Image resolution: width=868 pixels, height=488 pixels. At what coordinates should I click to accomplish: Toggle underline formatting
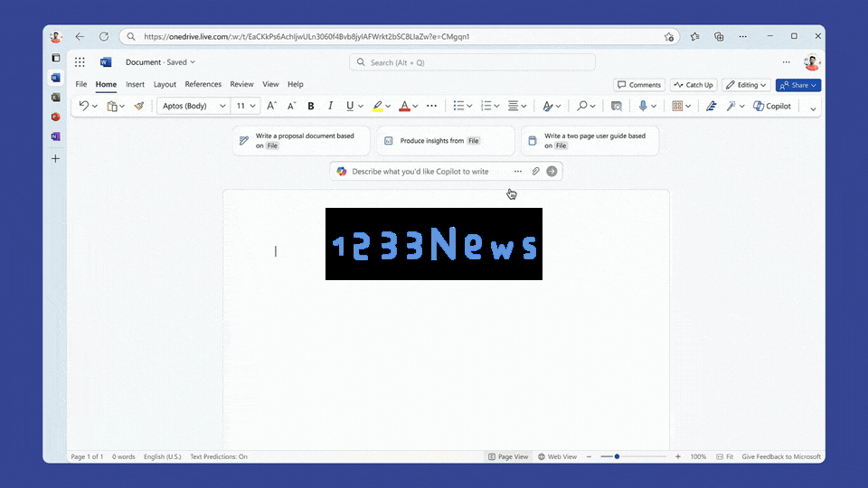(x=349, y=106)
